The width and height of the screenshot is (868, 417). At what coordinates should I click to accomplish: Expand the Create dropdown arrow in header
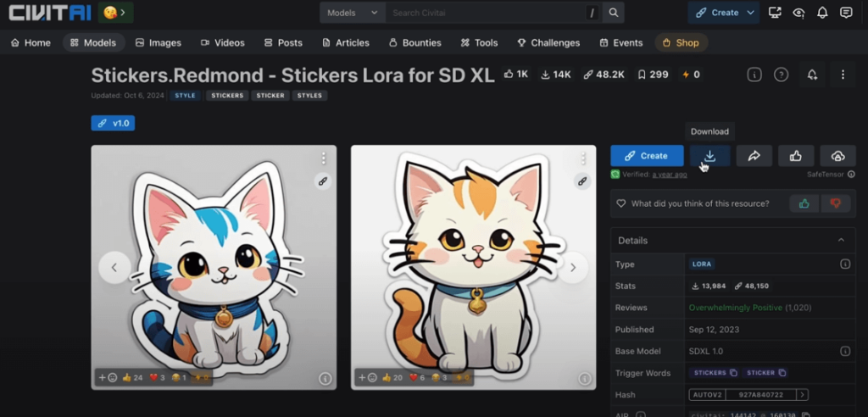751,13
